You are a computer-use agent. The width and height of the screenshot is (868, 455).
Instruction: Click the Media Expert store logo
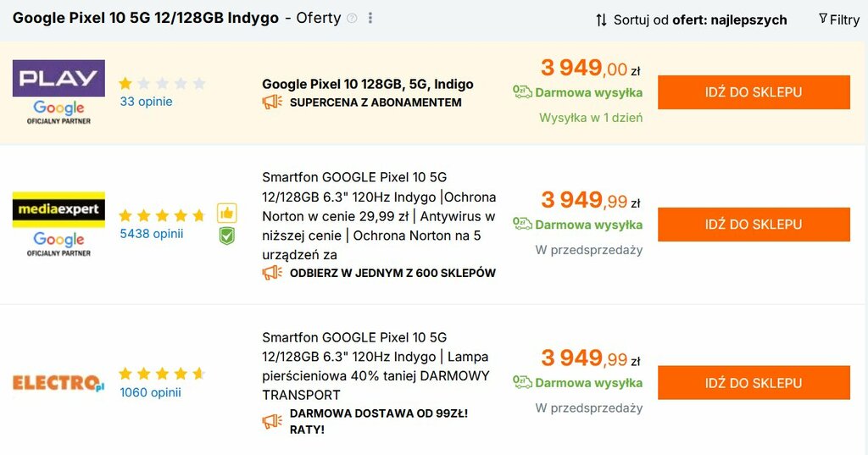click(58, 209)
